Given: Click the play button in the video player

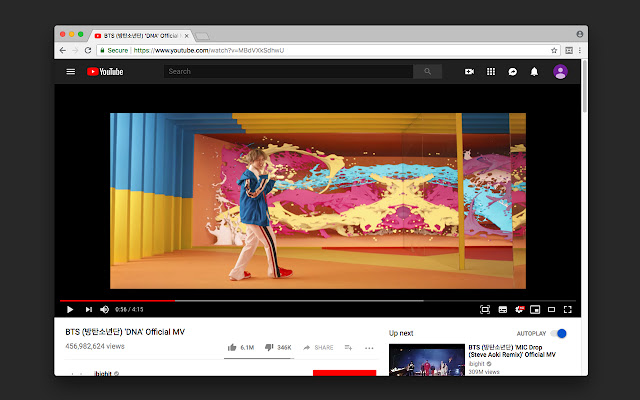Looking at the screenshot, I should [x=70, y=310].
